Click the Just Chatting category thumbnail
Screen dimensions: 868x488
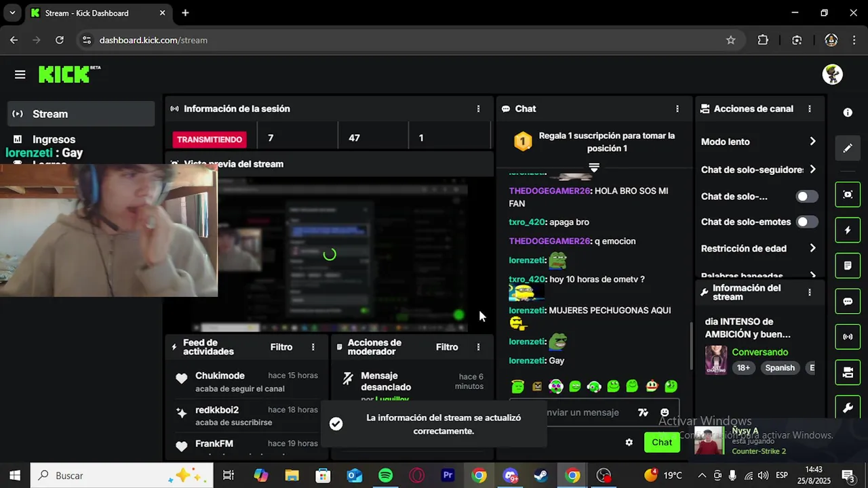pyautogui.click(x=716, y=361)
